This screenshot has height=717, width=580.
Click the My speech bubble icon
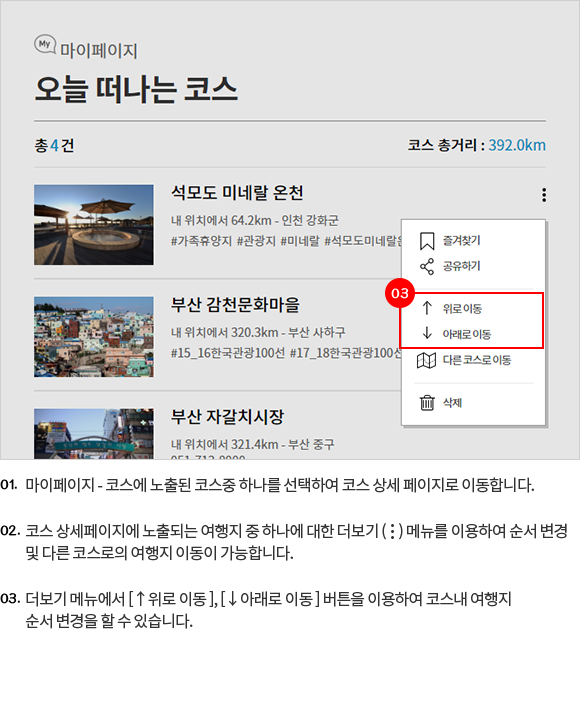45,44
